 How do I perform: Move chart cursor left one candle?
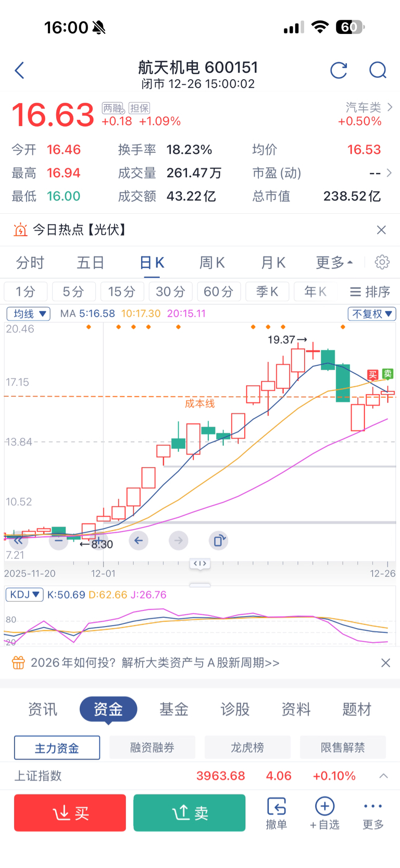tap(139, 541)
